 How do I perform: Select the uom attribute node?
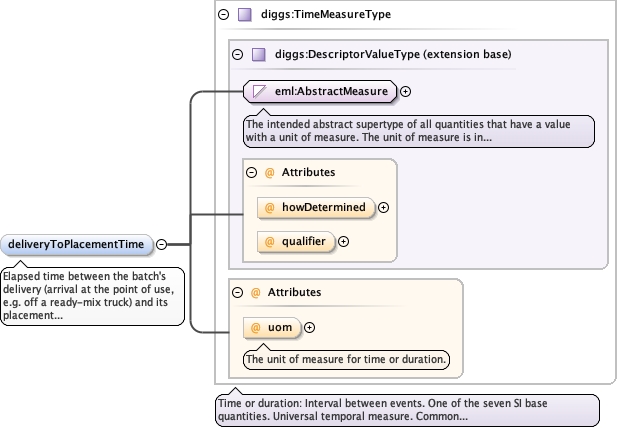coord(272,328)
